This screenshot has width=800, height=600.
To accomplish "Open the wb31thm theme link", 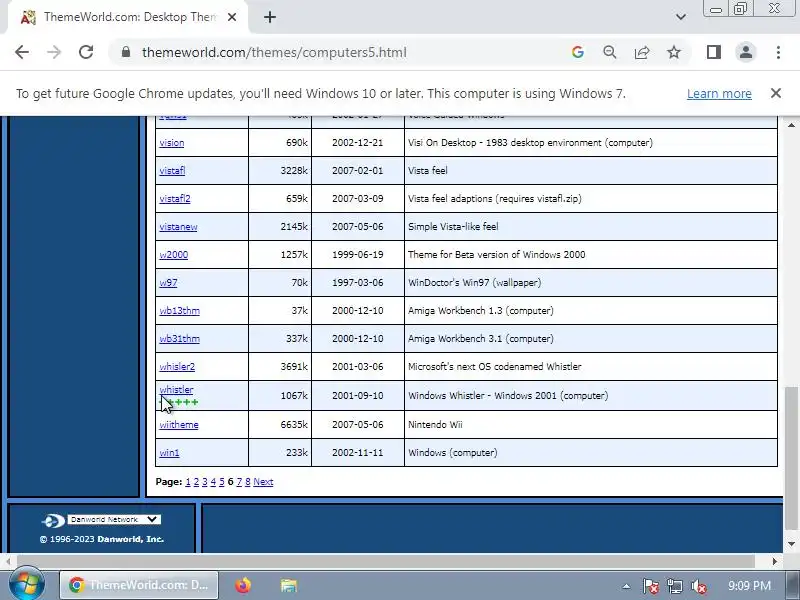I will click(x=180, y=339).
